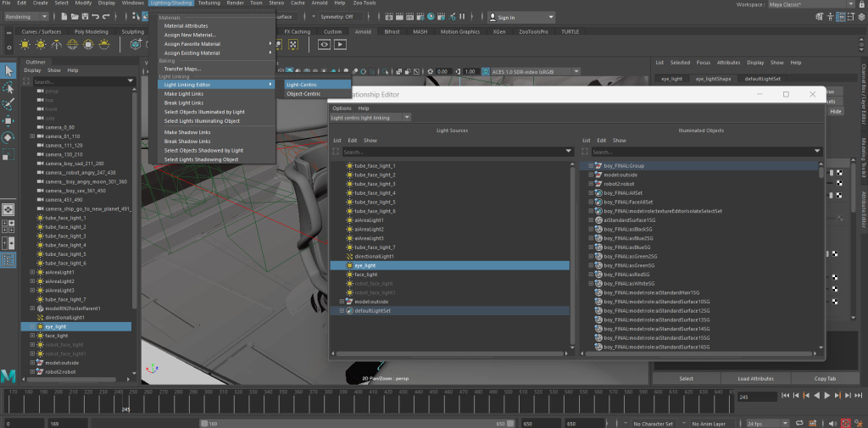
Task: Create an Arnold mesh light from shelf
Action: [x=41, y=44]
